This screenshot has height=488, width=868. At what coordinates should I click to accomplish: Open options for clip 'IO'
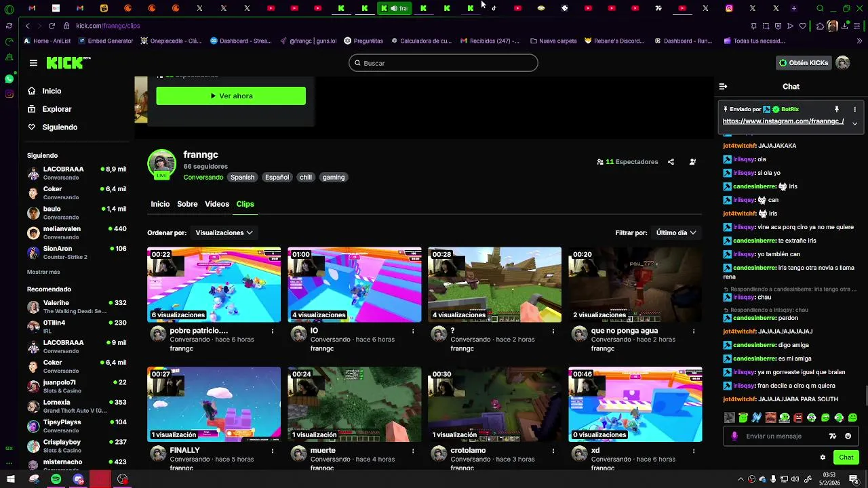pos(413,331)
